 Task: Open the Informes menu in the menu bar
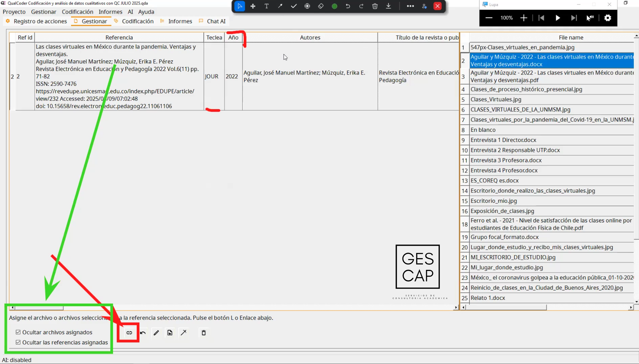point(110,12)
